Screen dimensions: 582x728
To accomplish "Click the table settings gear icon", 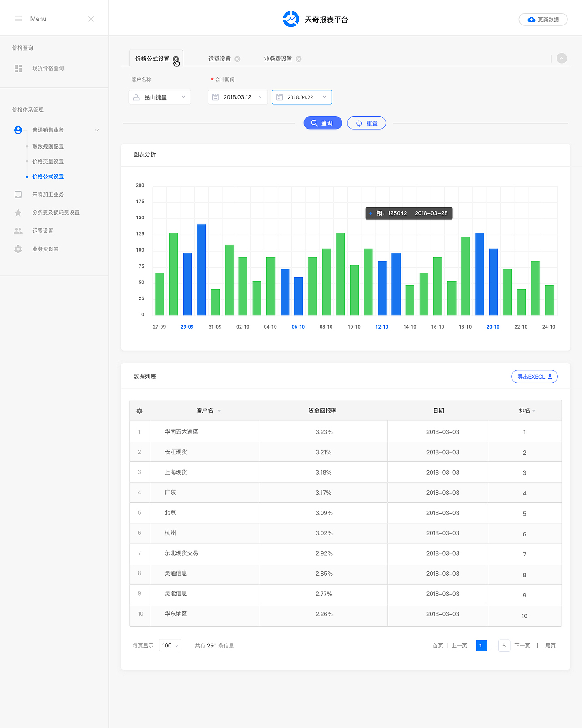I will point(140,410).
